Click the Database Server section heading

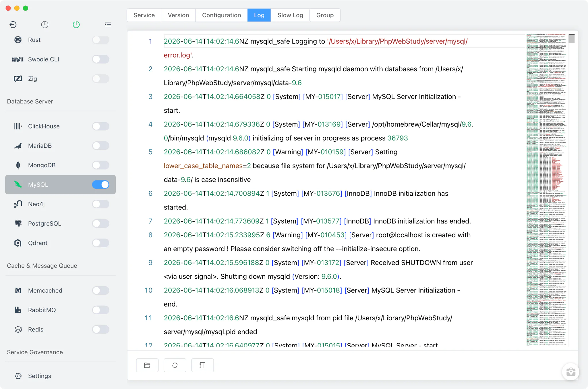point(30,101)
